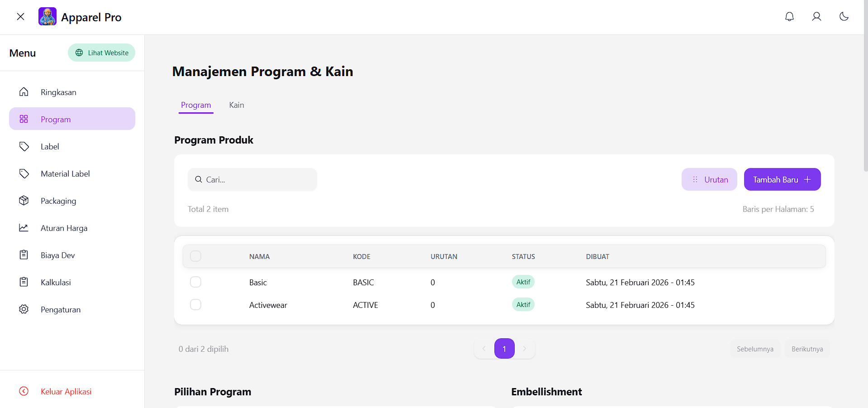The width and height of the screenshot is (868, 408).
Task: Open Biaya Dev in sidebar
Action: (x=72, y=255)
